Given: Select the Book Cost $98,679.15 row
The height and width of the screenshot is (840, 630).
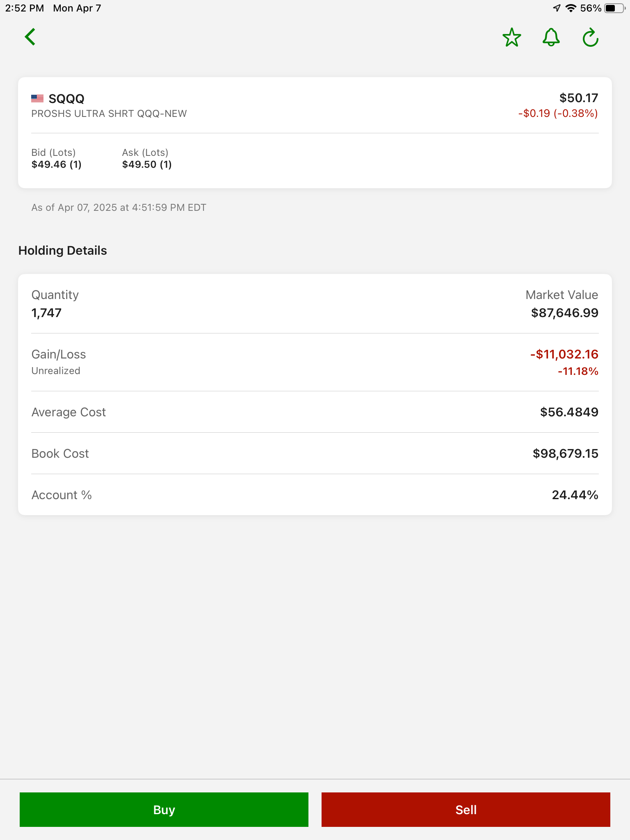Looking at the screenshot, I should pyautogui.click(x=315, y=454).
